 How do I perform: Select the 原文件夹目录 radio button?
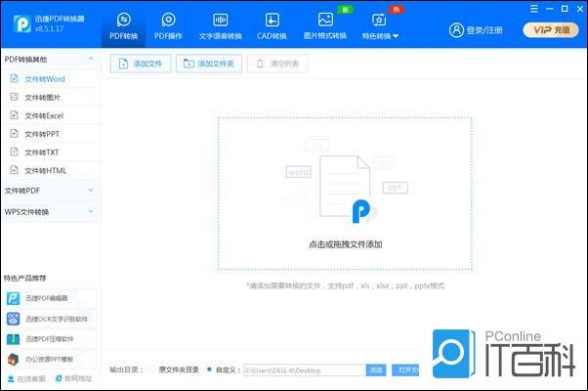click(x=152, y=369)
